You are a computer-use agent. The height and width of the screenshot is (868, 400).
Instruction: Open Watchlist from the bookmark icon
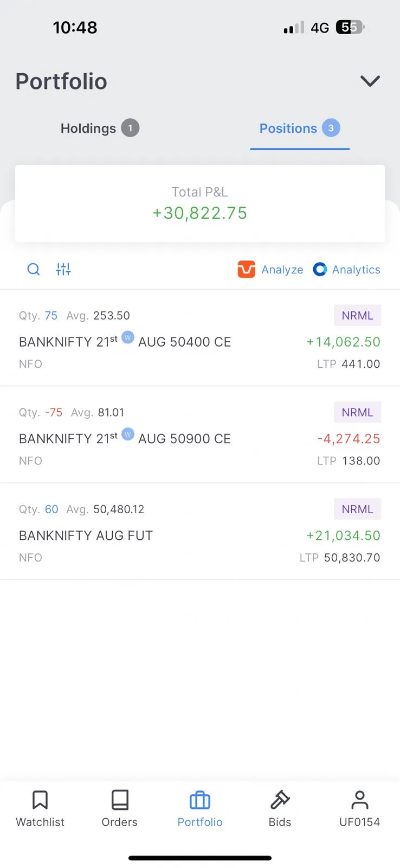pos(40,800)
